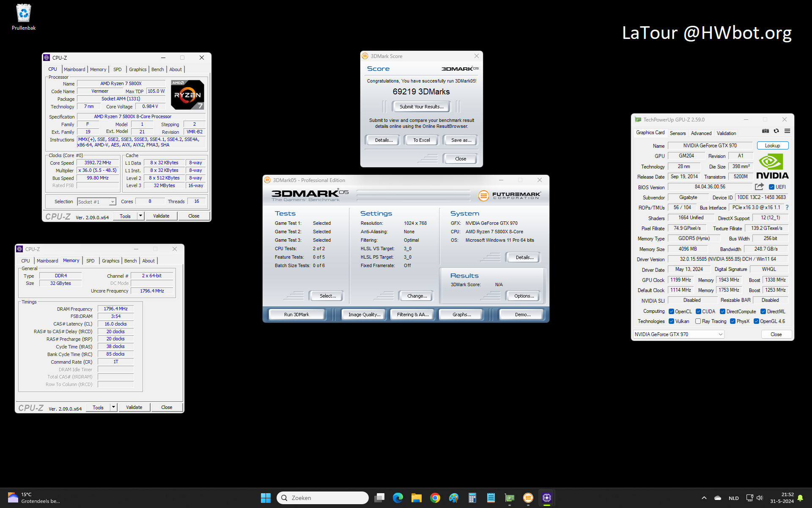Viewport: 812px width, 508px height.
Task: Click Validate in the upper CPU-Z window
Action: (161, 216)
